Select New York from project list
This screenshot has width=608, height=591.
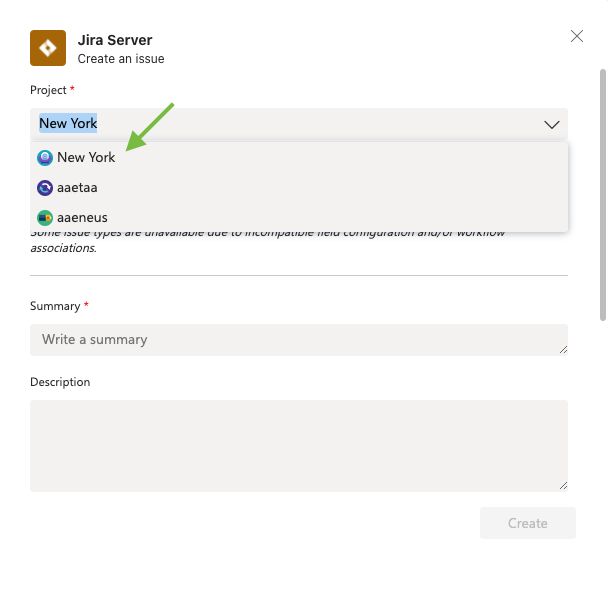pyautogui.click(x=299, y=157)
